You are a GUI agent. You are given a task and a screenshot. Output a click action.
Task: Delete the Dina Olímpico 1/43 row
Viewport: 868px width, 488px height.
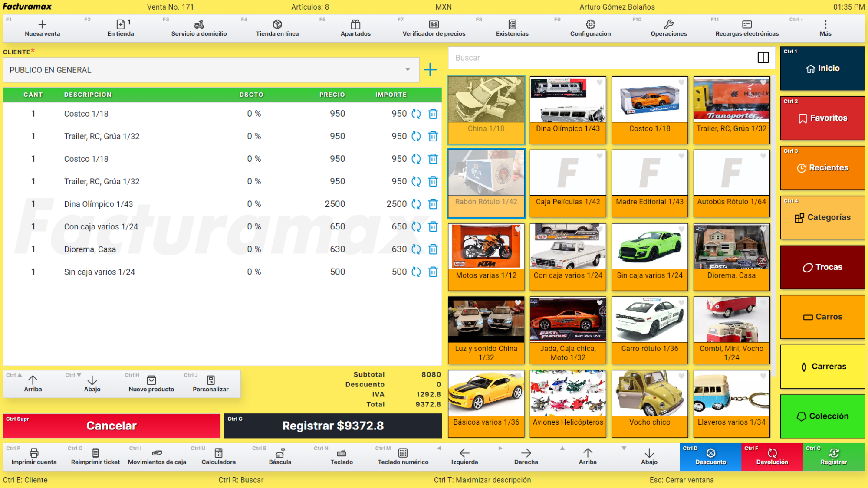[433, 204]
